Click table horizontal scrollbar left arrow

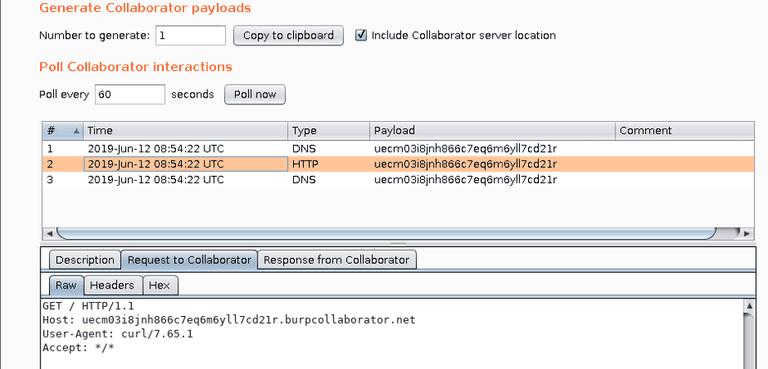pyautogui.click(x=49, y=233)
